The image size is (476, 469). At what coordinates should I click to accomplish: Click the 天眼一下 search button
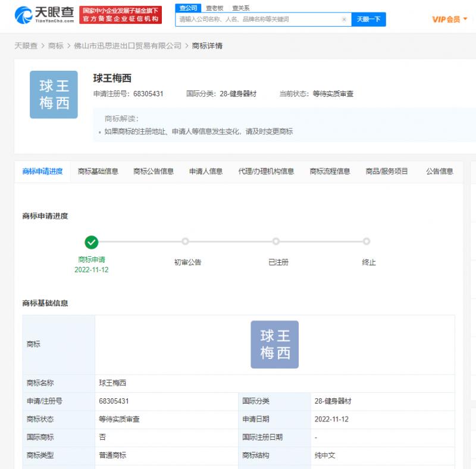coord(369,19)
